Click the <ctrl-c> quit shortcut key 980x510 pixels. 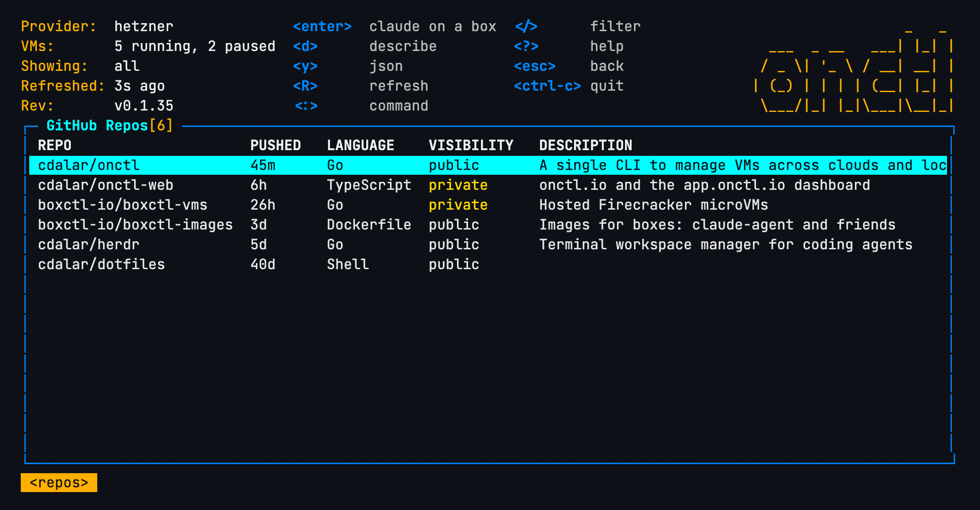point(548,86)
